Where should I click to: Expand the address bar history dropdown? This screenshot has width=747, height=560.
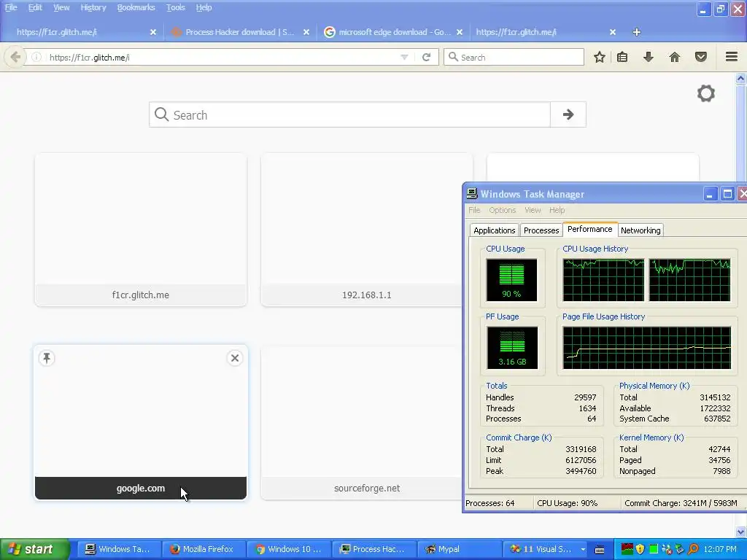click(x=404, y=57)
